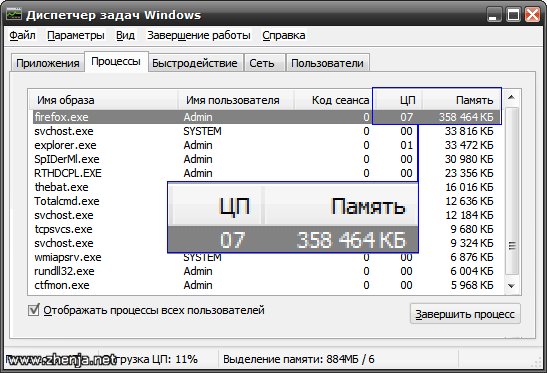Click Завершить процесс button
The width and height of the screenshot is (547, 373).
tap(465, 314)
